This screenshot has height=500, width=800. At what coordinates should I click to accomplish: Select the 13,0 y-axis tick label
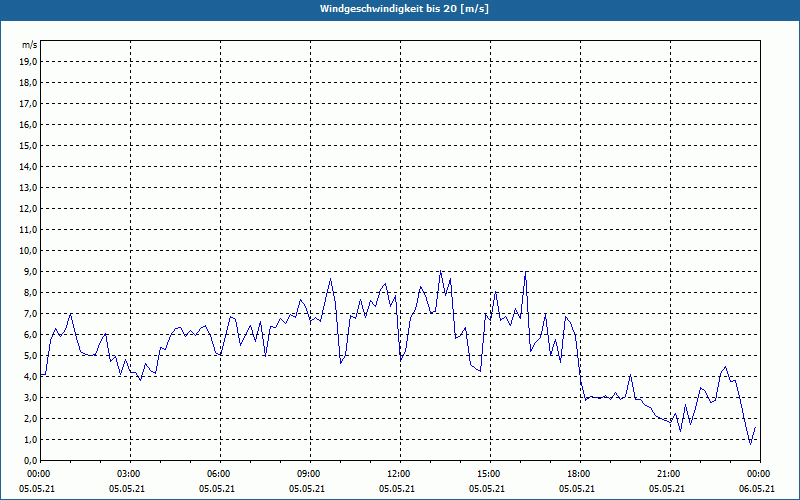tap(28, 188)
